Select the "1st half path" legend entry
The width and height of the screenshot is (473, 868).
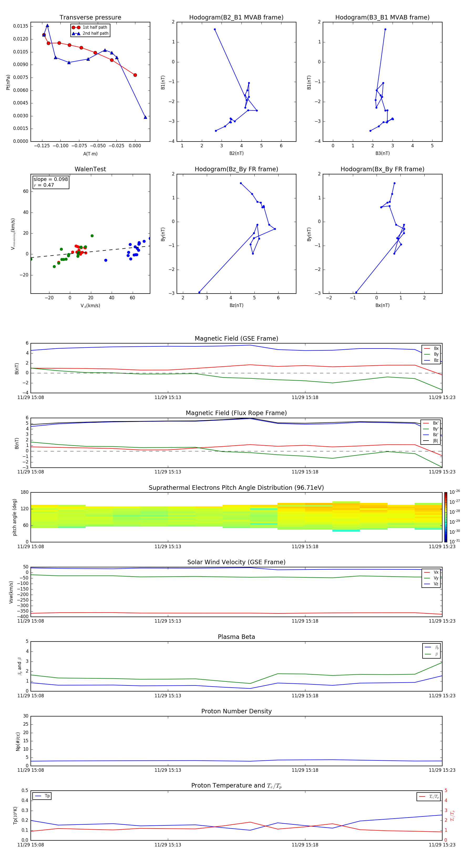[90, 27]
